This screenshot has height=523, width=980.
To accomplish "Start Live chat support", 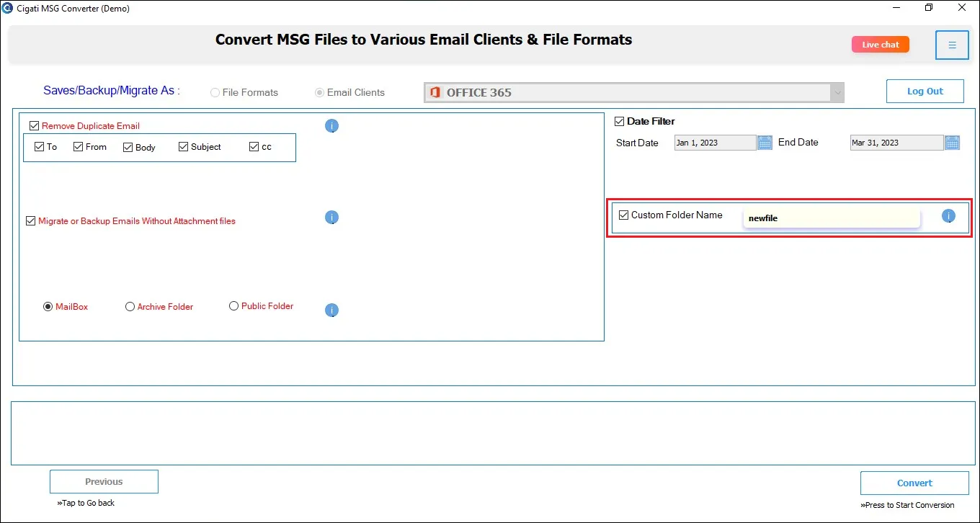I will point(881,45).
